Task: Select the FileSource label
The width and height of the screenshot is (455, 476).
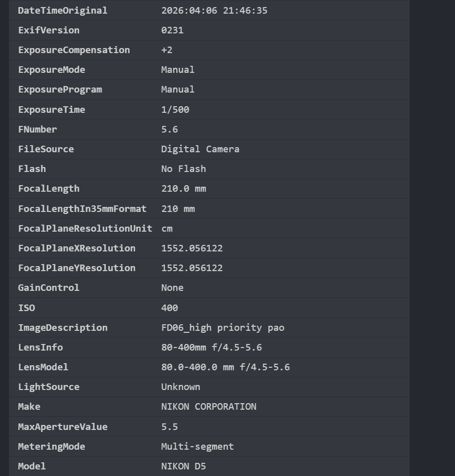Action: pos(46,149)
